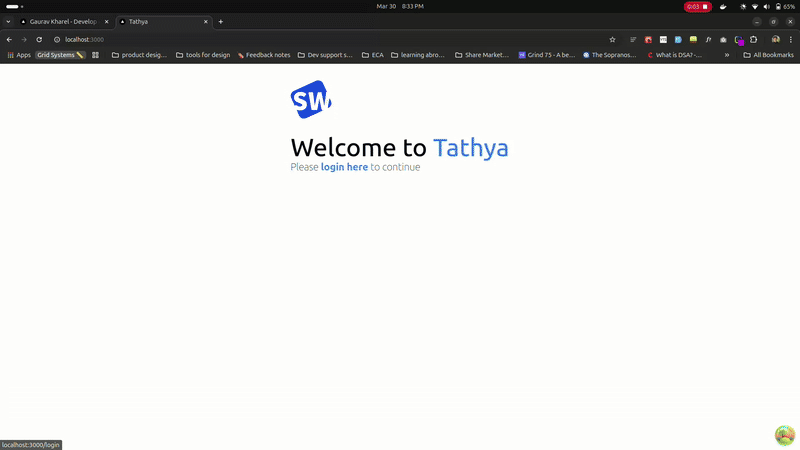The image size is (800, 450).
Task: Select the Tathya browser tab
Action: [163, 21]
